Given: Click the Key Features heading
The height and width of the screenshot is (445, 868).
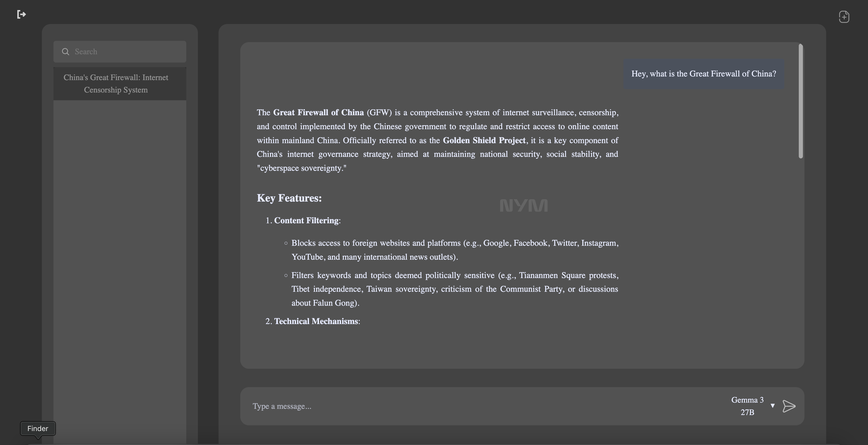Looking at the screenshot, I should [289, 198].
